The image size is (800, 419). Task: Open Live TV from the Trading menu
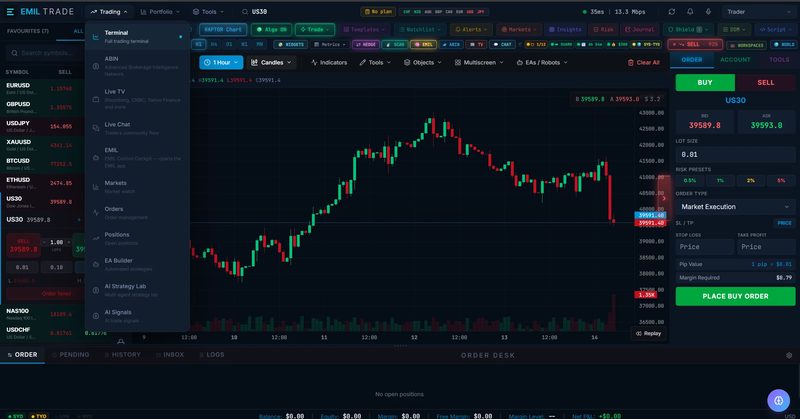pos(137,99)
